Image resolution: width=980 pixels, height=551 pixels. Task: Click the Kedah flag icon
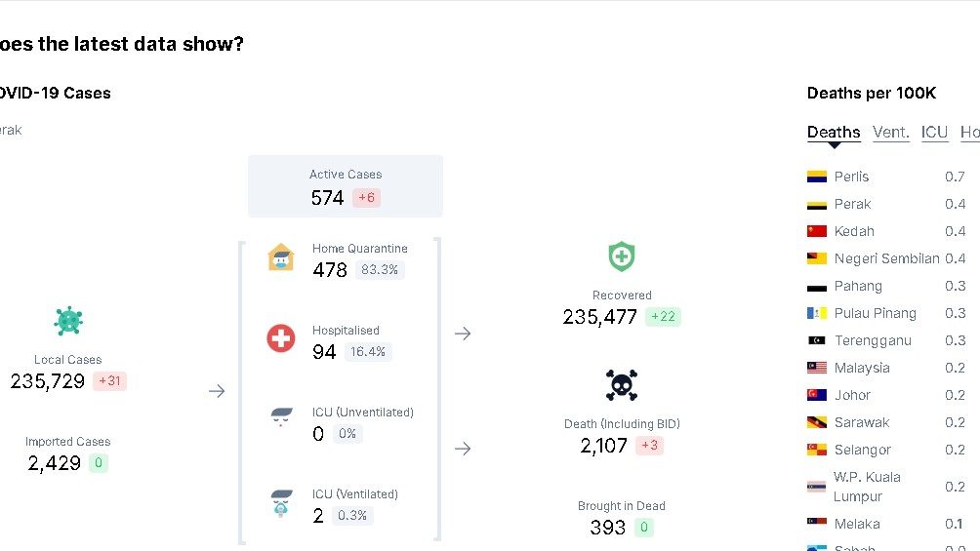click(x=817, y=231)
